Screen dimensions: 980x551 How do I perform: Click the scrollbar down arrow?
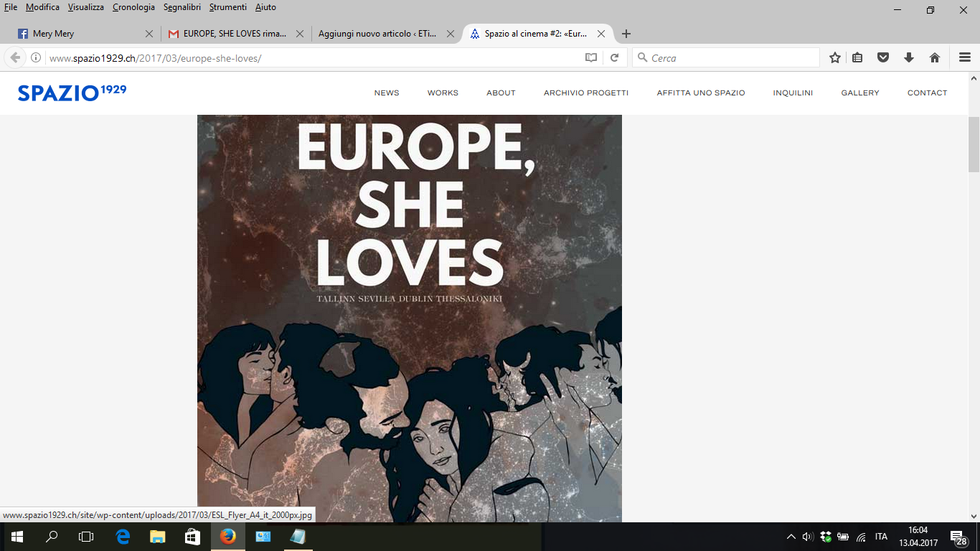[974, 516]
